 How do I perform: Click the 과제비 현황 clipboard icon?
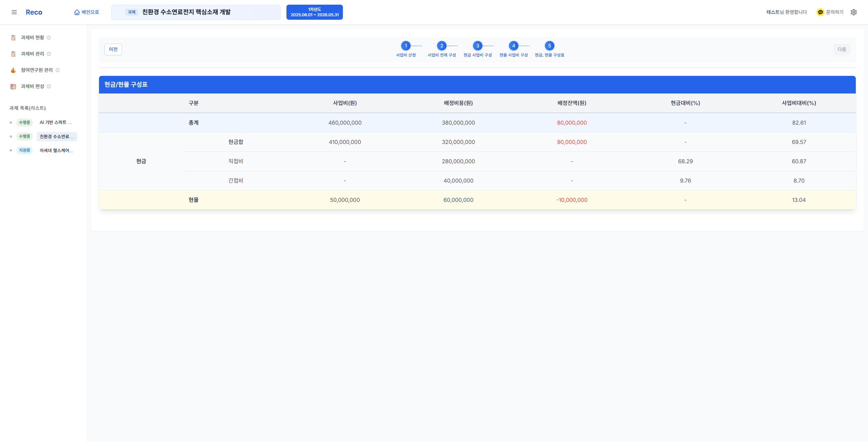(x=13, y=38)
